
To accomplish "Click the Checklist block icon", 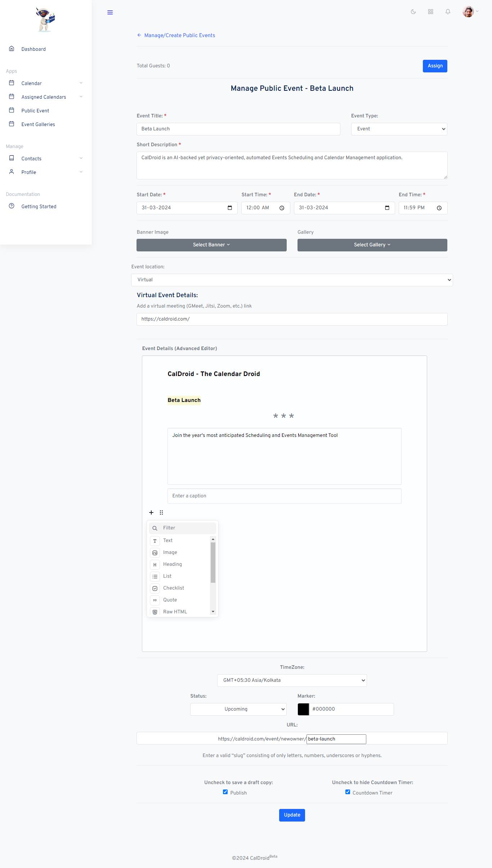I will [x=155, y=589].
